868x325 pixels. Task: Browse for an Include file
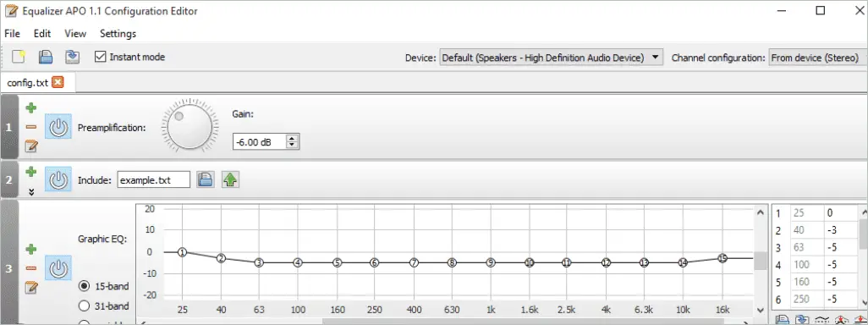click(206, 179)
